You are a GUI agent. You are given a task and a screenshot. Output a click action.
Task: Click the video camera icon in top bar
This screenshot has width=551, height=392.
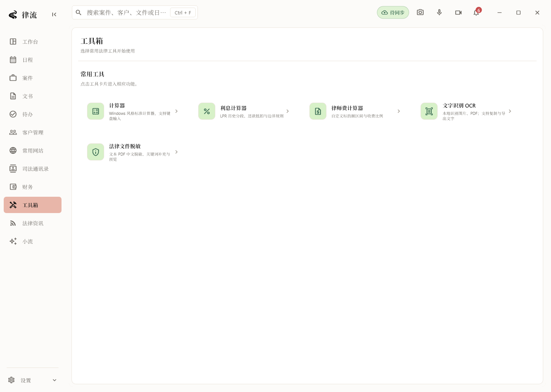[x=458, y=13]
